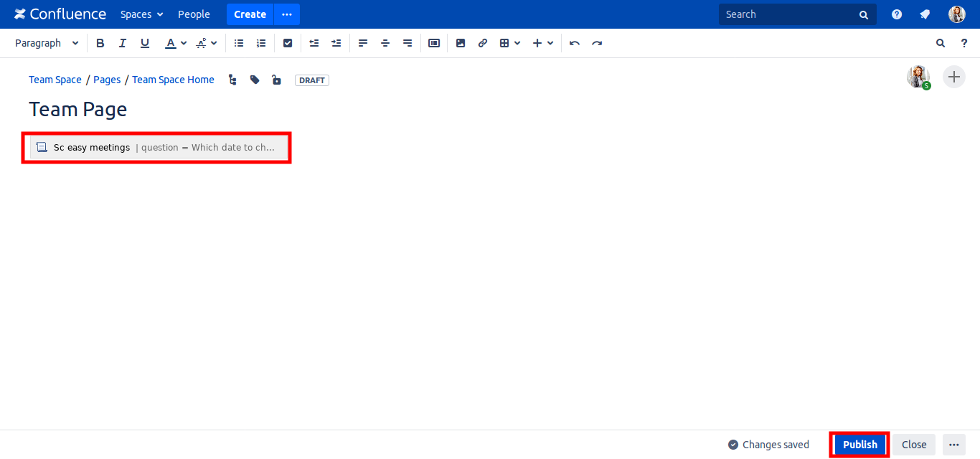Open the Team Space Home breadcrumb link
Screen dimensions: 980x459
(x=173, y=80)
